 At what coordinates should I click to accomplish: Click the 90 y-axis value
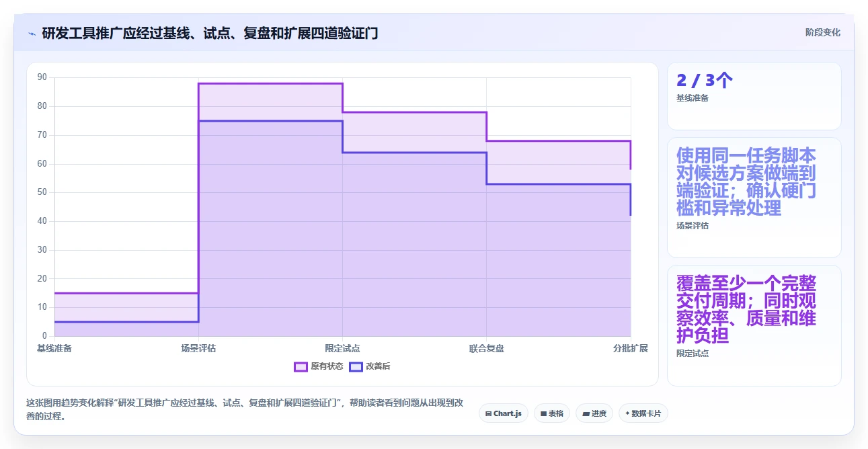tap(42, 77)
